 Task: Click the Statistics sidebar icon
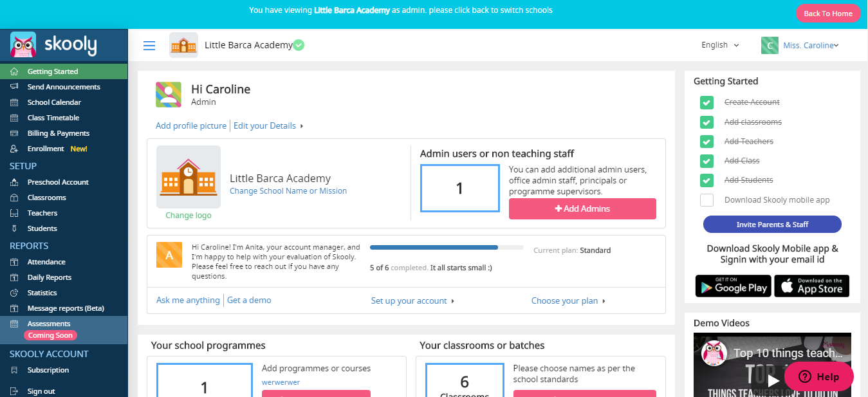point(14,293)
